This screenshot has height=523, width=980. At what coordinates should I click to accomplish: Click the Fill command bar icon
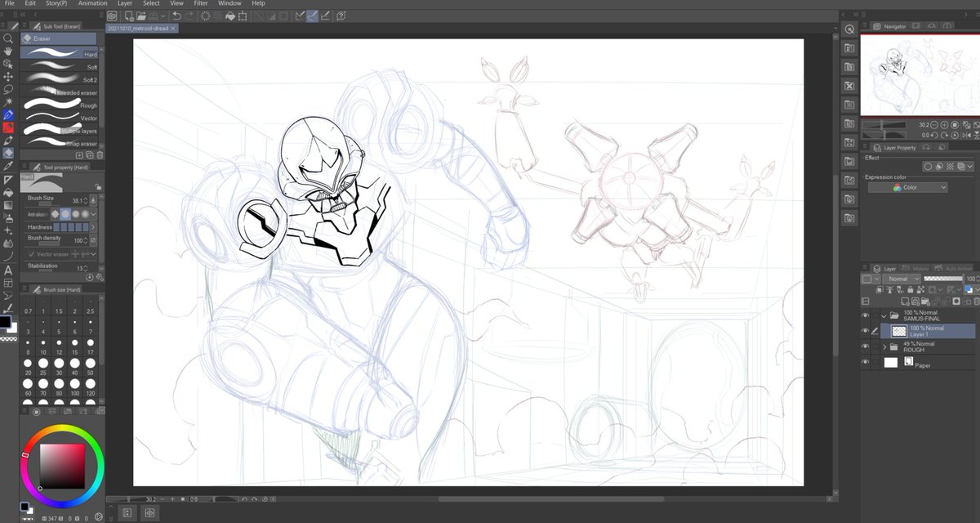click(x=230, y=16)
